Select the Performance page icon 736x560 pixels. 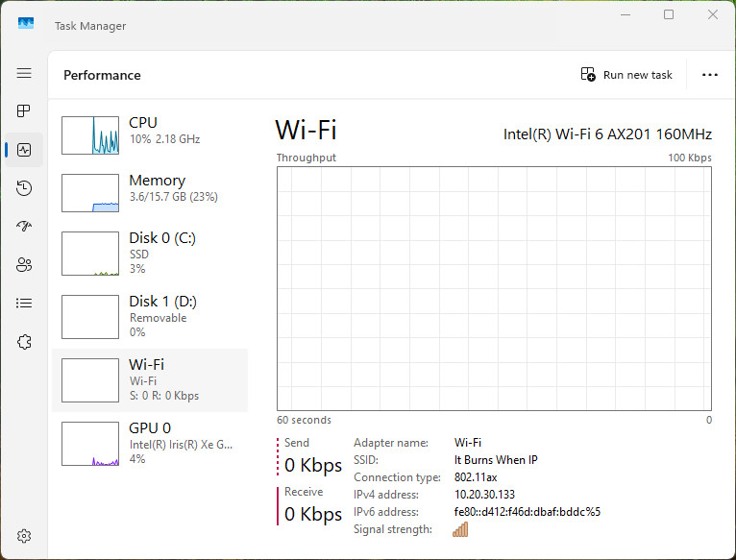[24, 150]
